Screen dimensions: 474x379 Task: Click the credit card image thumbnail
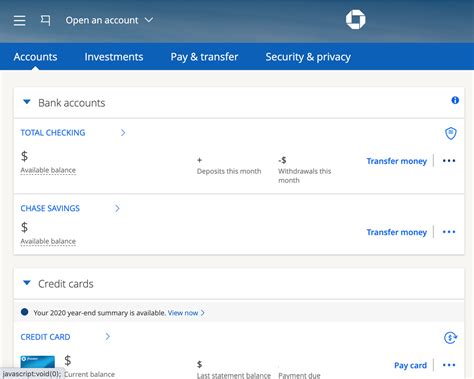pos(38,362)
